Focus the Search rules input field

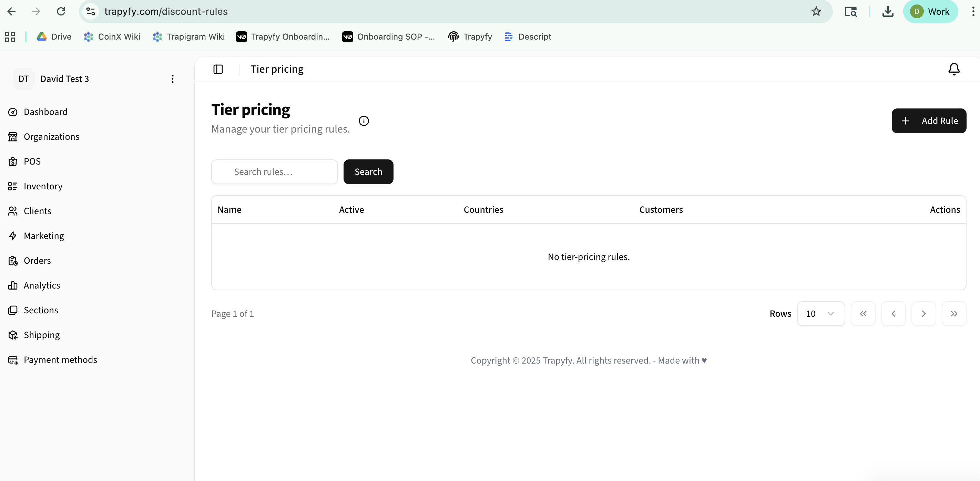274,172
